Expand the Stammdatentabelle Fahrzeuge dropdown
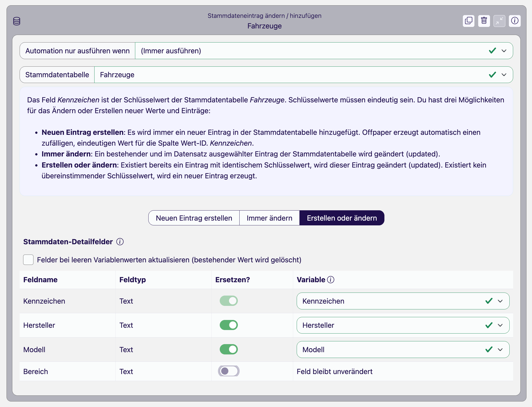Screen dimensions: 532x407 tap(504, 75)
